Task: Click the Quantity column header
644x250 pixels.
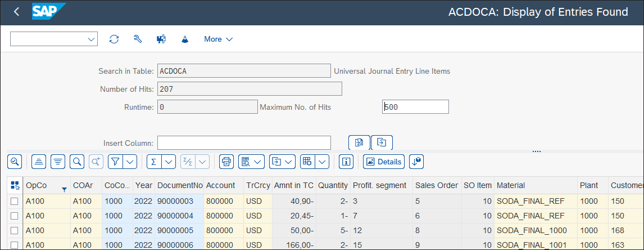Action: click(333, 185)
